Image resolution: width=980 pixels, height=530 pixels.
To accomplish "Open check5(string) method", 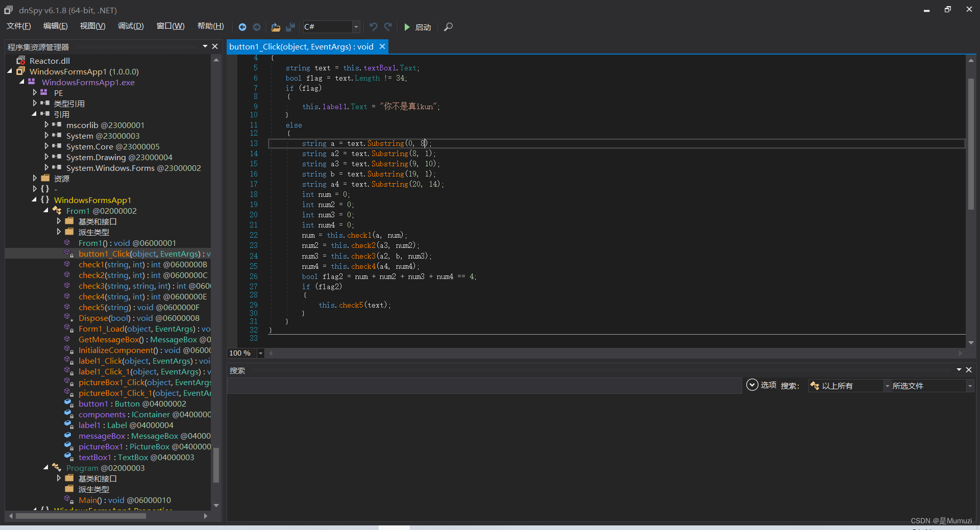I will (139, 307).
